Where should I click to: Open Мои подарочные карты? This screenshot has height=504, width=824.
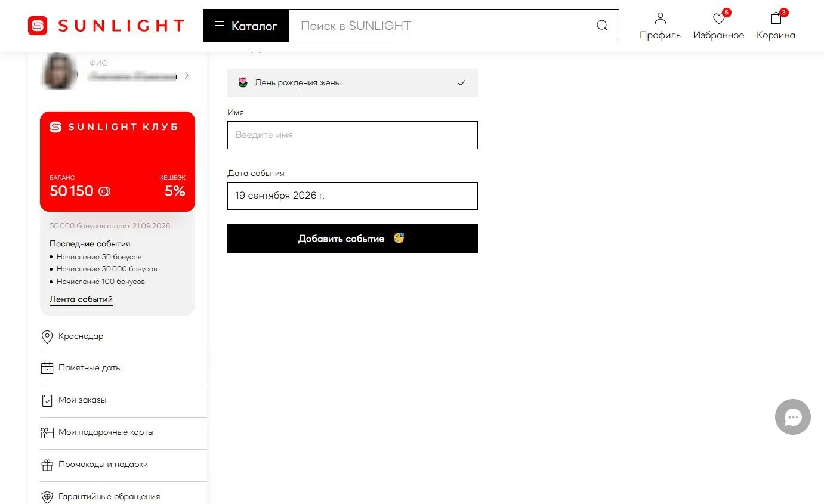click(106, 432)
